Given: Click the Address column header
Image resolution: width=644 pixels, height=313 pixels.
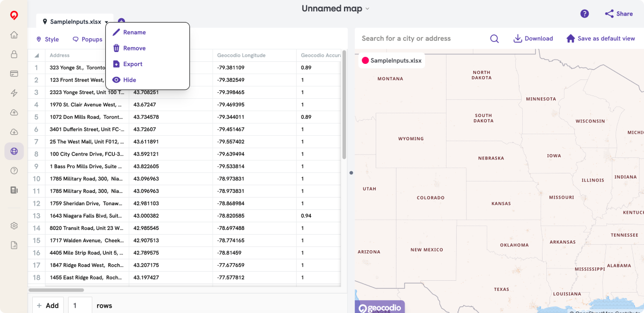Looking at the screenshot, I should tap(87, 55).
